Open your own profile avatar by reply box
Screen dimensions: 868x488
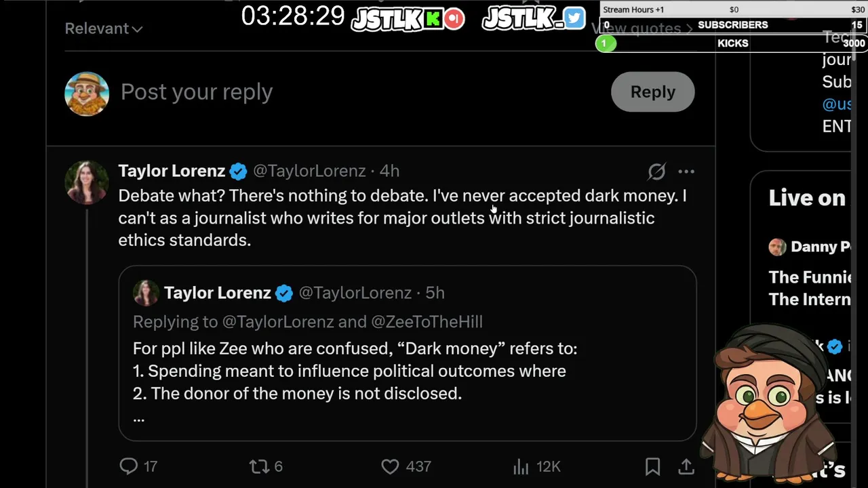pyautogui.click(x=87, y=94)
